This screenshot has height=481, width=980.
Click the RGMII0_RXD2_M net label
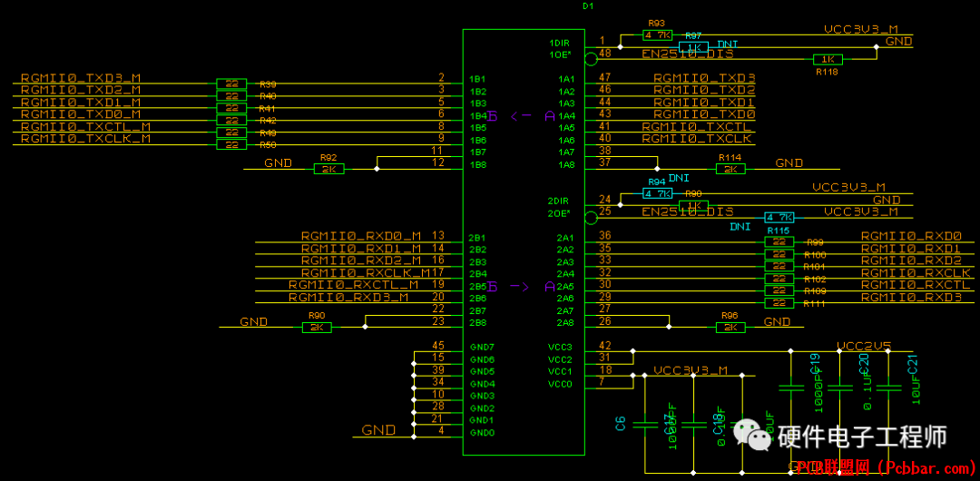[x=361, y=260]
